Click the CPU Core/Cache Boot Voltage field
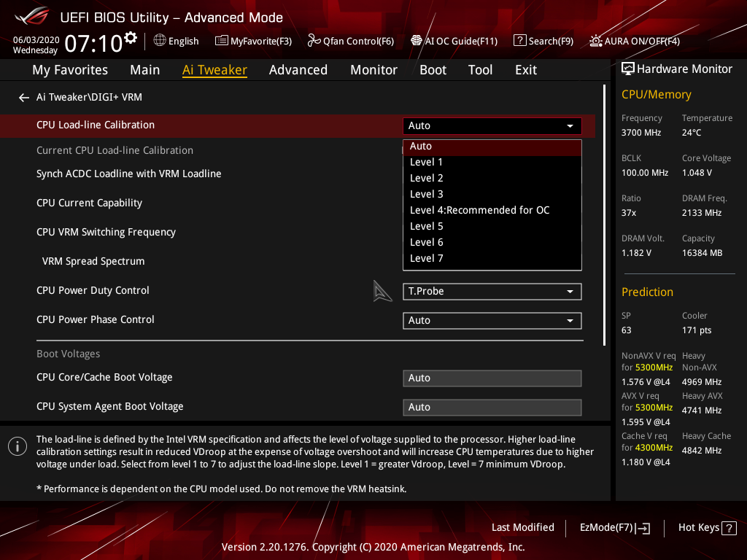747x560 pixels. (492, 378)
